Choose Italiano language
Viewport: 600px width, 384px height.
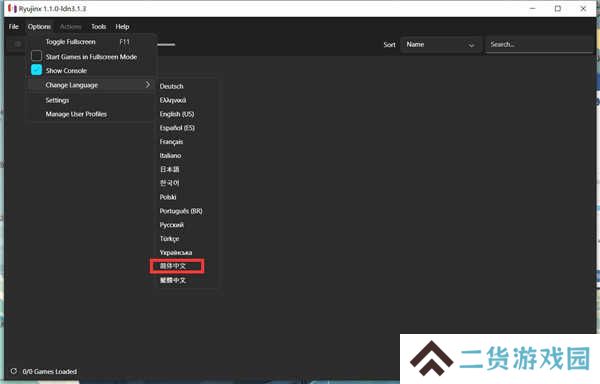click(170, 156)
